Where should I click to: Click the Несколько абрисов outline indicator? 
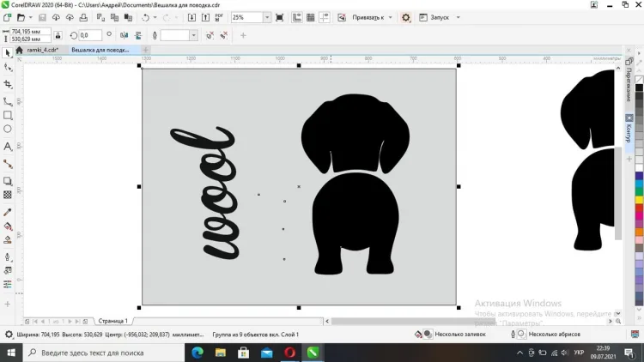pos(545,334)
